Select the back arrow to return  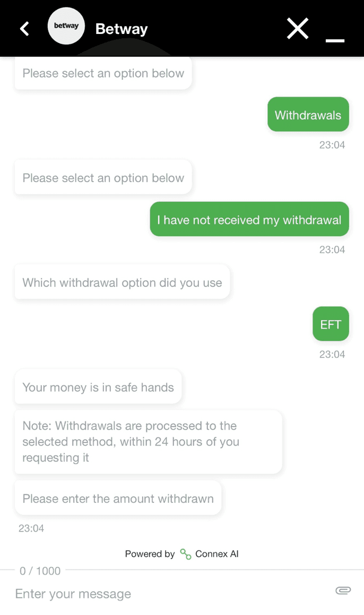click(x=24, y=29)
